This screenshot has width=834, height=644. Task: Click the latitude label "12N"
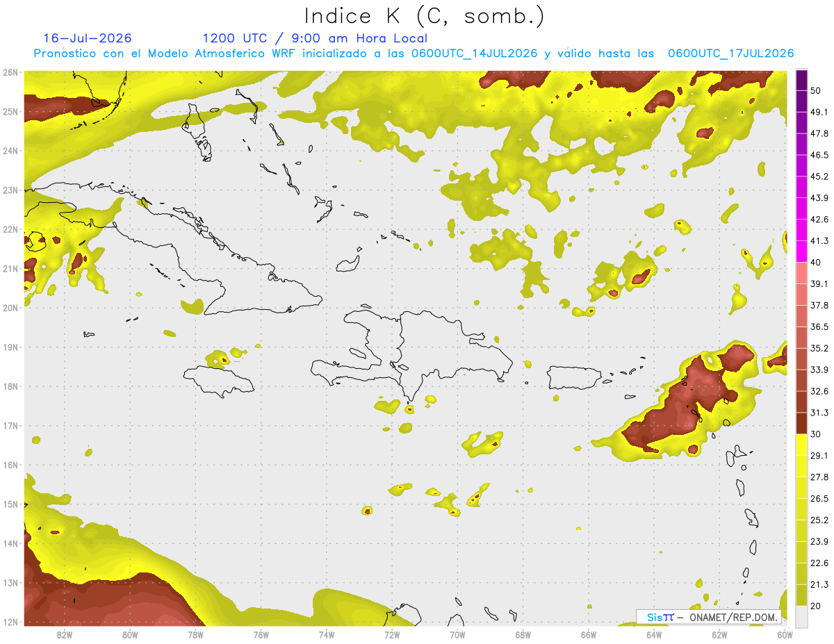(x=10, y=622)
